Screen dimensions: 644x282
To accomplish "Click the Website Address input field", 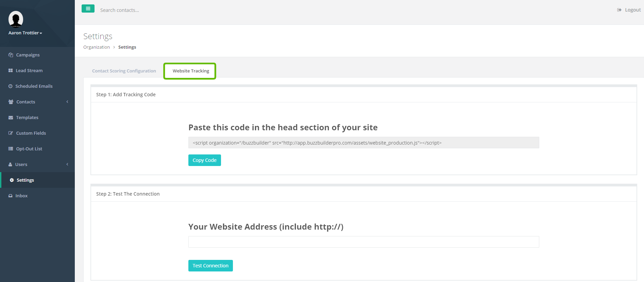I will coord(364,242).
